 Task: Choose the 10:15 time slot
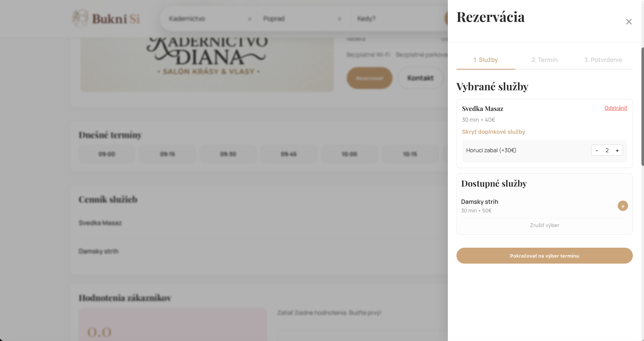[x=410, y=154]
